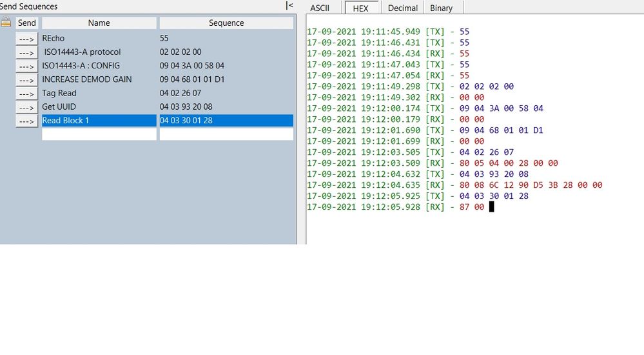Send the Tag Read sequence
This screenshot has height=355, width=644.
tap(26, 94)
